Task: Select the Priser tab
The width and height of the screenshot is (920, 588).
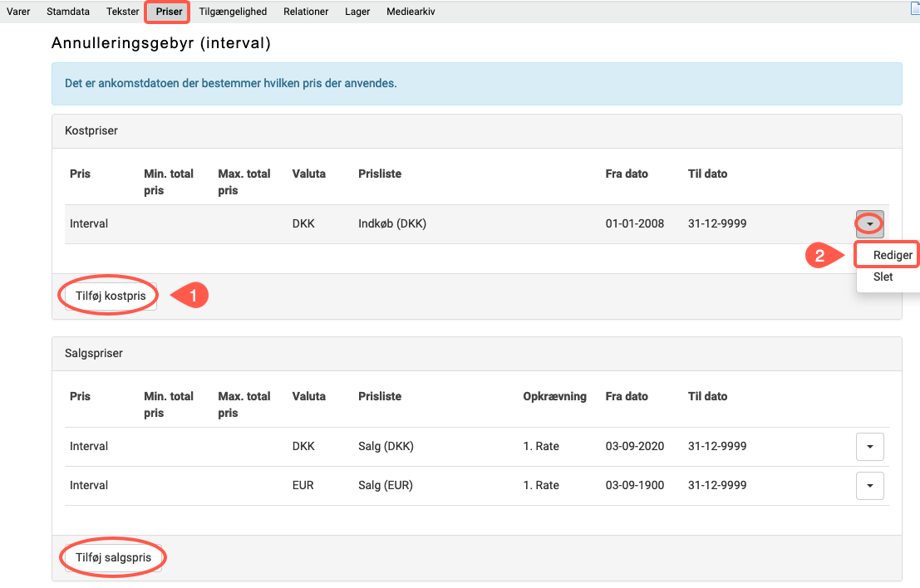Action: pyautogui.click(x=169, y=12)
